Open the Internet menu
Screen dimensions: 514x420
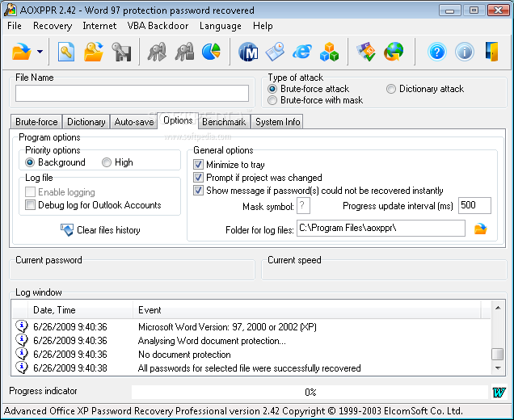(x=99, y=26)
